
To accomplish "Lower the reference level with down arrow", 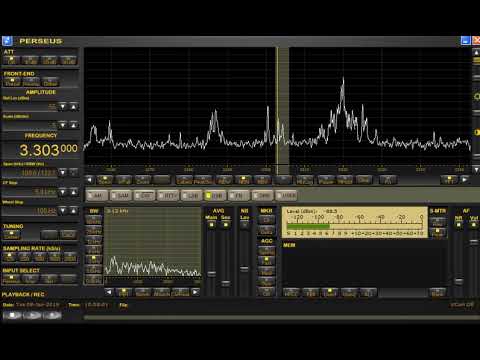I will (x=62, y=107).
